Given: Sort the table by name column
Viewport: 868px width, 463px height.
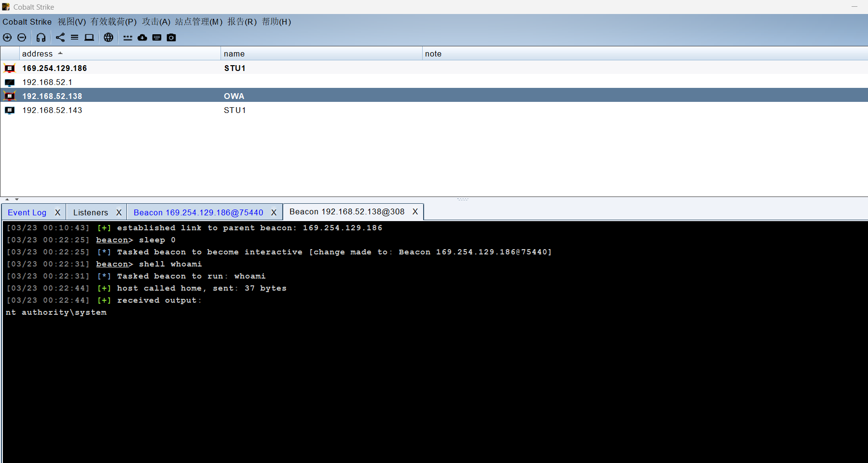Looking at the screenshot, I should (321, 54).
